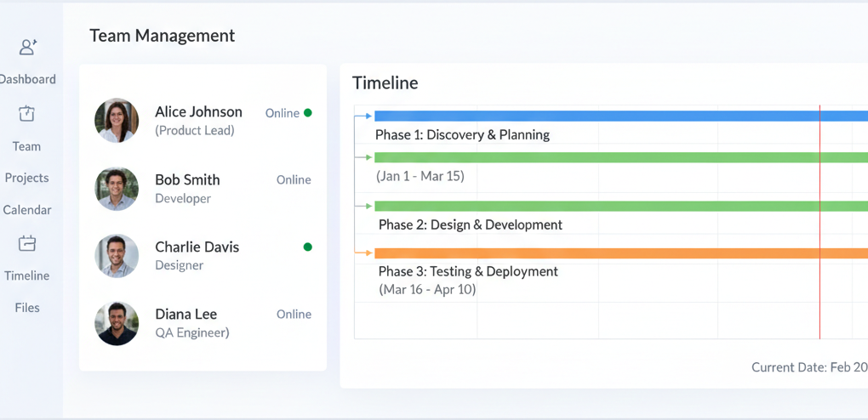Viewport: 868px width, 420px height.
Task: Open the Projects menu item
Action: (26, 178)
